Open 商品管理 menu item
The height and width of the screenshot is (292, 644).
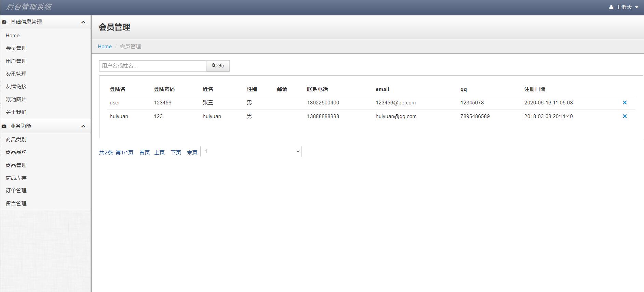pos(16,165)
